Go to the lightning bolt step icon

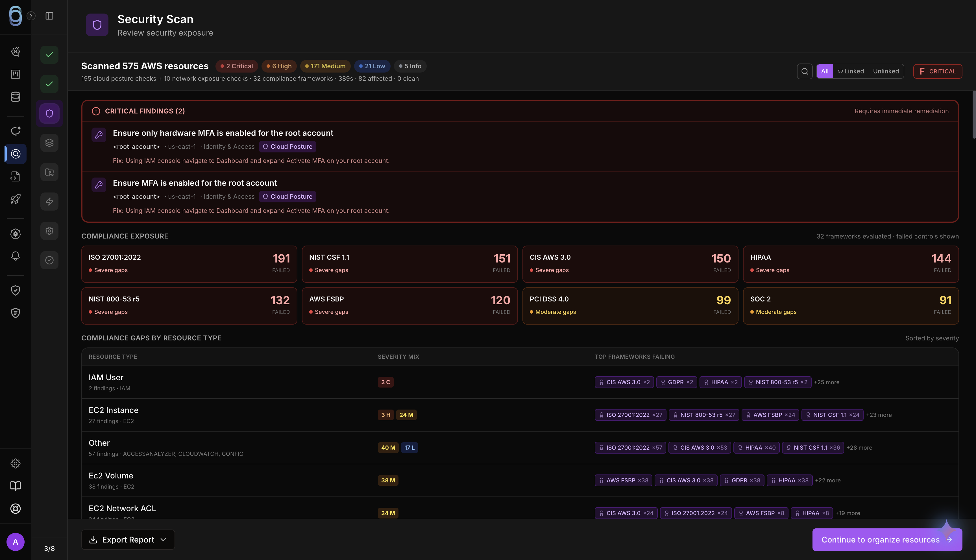coord(49,202)
